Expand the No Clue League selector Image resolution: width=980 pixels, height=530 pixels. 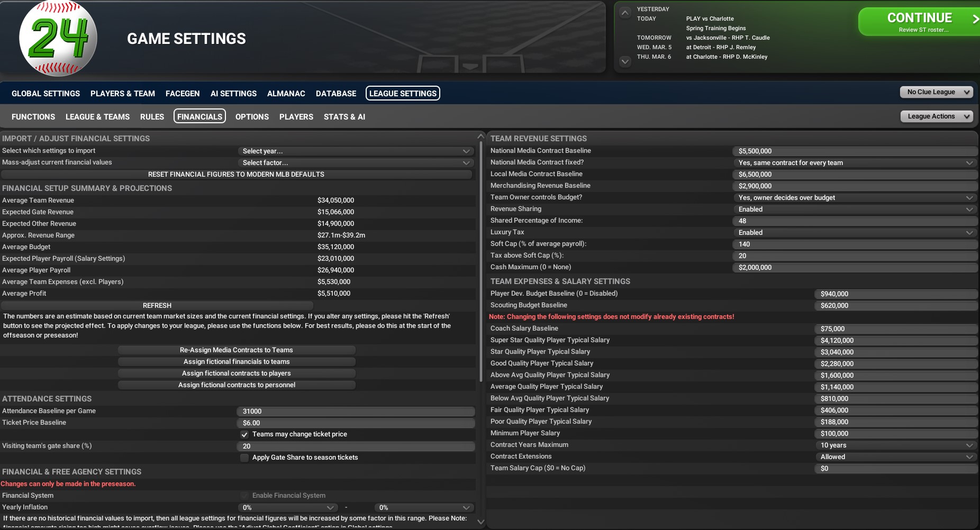tap(936, 92)
